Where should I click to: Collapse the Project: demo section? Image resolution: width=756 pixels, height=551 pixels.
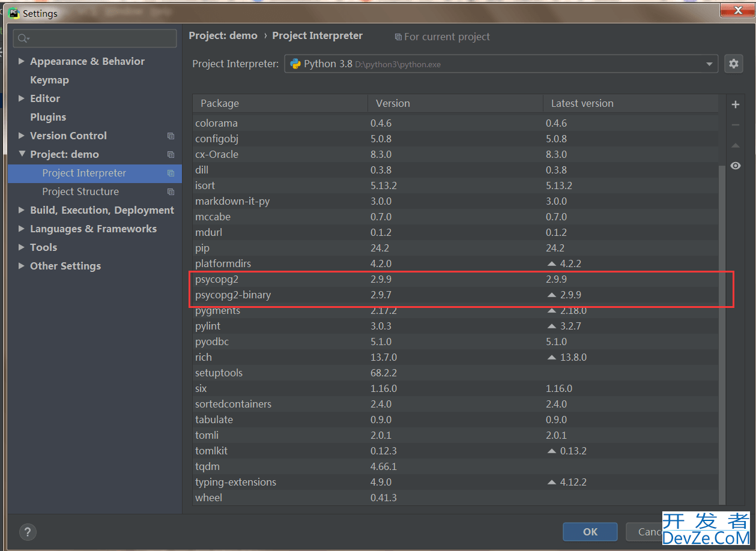coord(22,154)
